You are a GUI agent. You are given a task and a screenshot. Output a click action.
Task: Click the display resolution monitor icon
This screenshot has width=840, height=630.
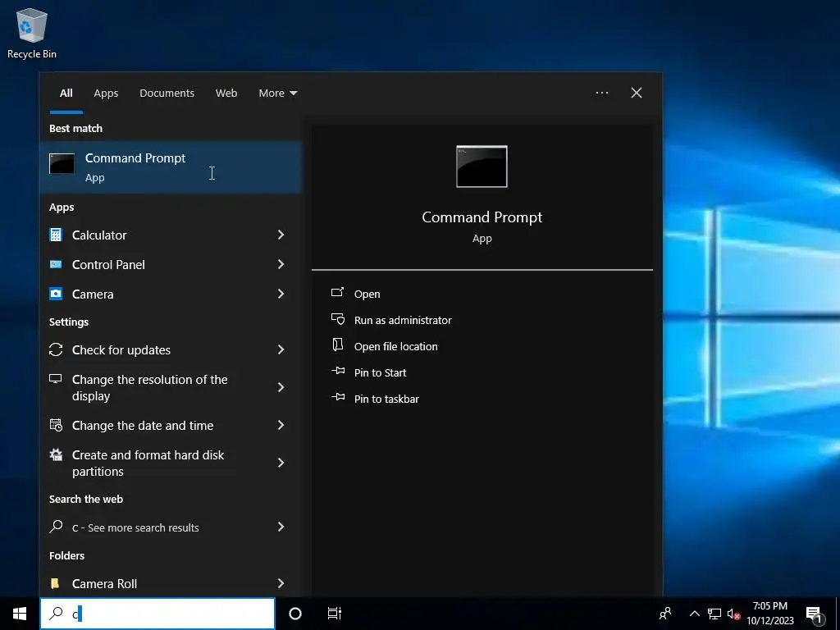pos(56,379)
